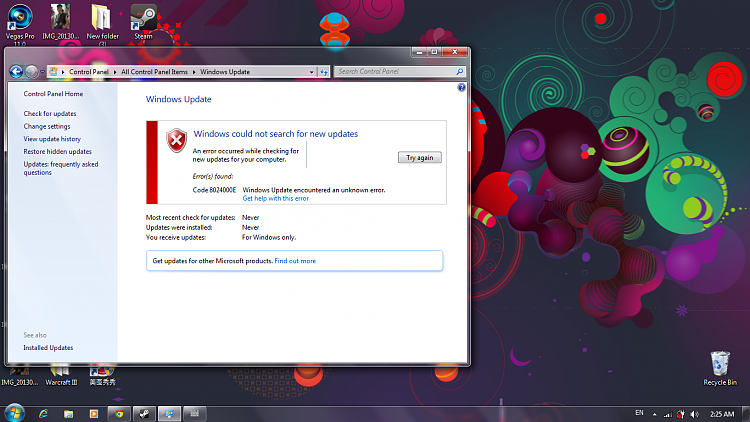Open the Recycle Bin
The image size is (750, 422).
pos(720,368)
